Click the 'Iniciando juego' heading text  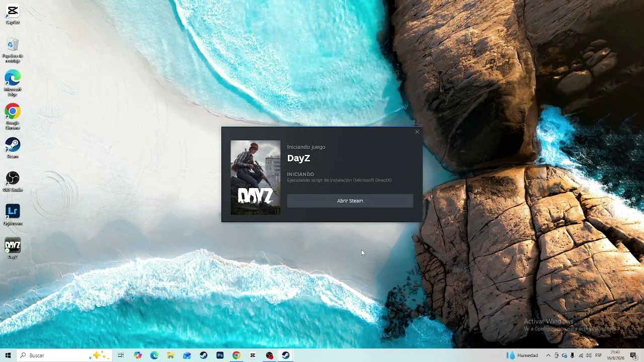click(x=306, y=147)
